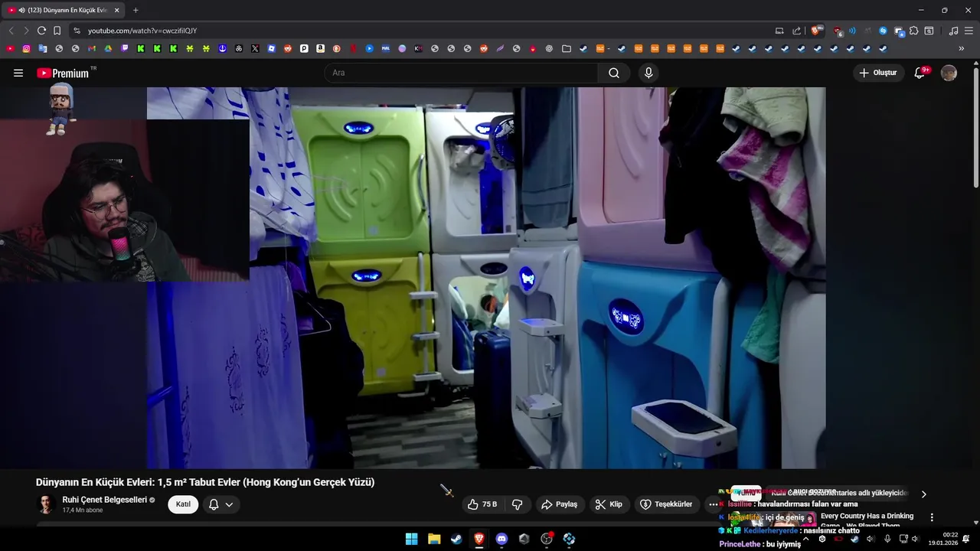Show hidden bookmarks with double chevron
The image size is (980, 551).
962,48
